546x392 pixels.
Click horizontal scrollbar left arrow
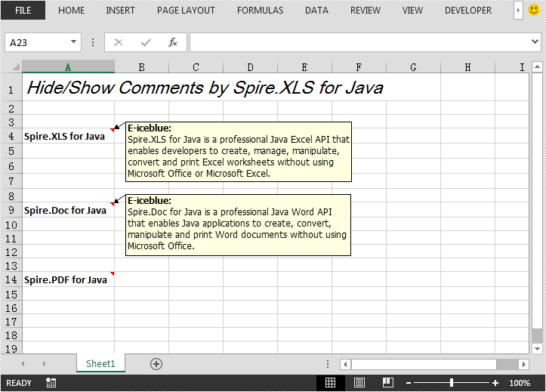pyautogui.click(x=345, y=365)
